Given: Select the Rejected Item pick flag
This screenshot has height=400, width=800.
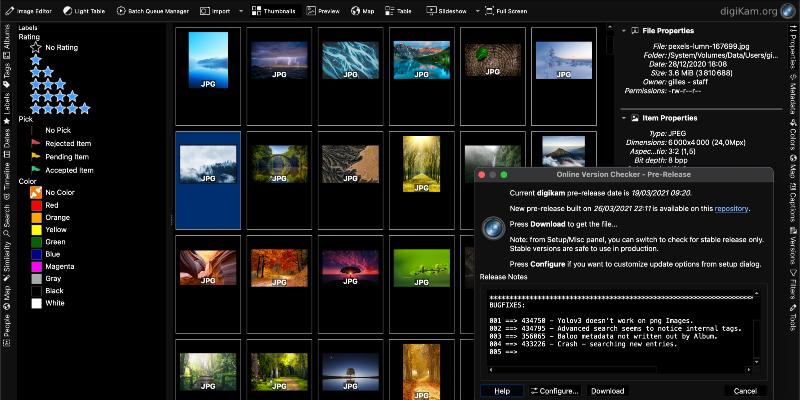Looking at the screenshot, I should tap(65, 143).
